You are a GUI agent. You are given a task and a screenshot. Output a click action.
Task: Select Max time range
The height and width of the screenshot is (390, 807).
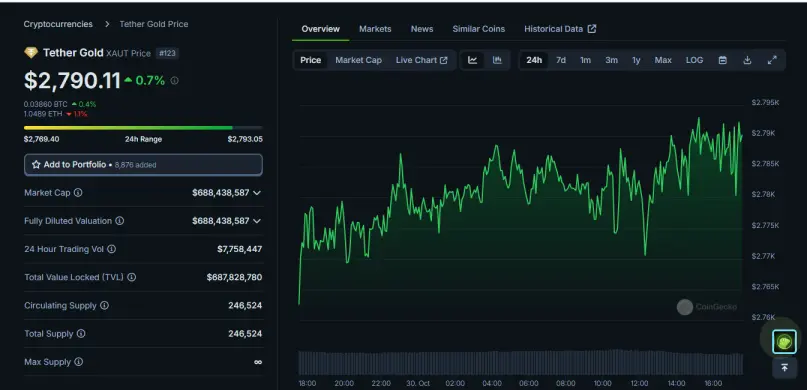click(x=663, y=60)
